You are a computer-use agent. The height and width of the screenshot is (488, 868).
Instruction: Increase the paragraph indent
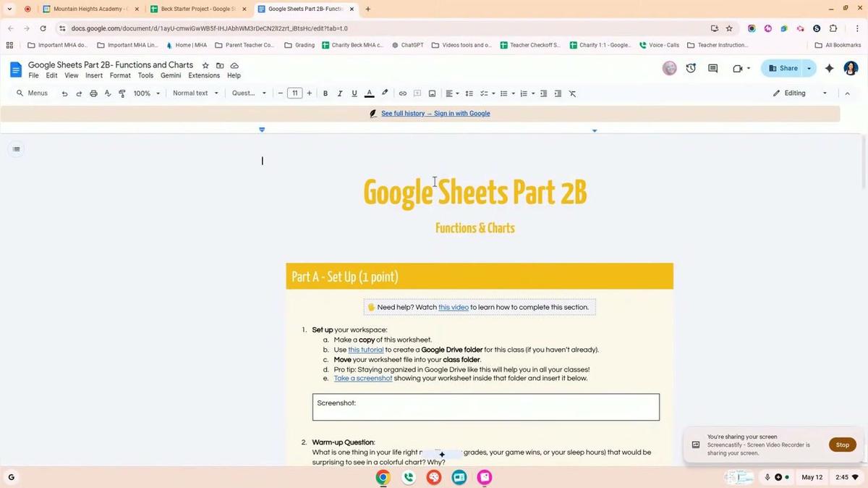point(558,93)
